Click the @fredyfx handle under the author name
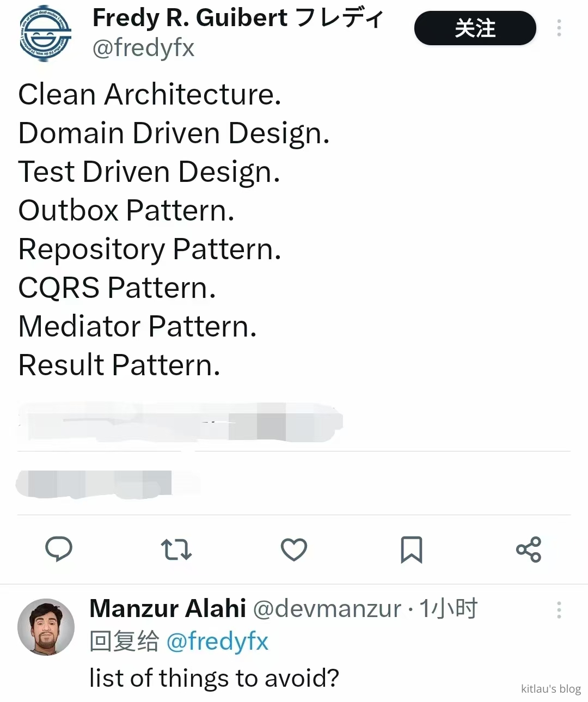 pos(143,48)
